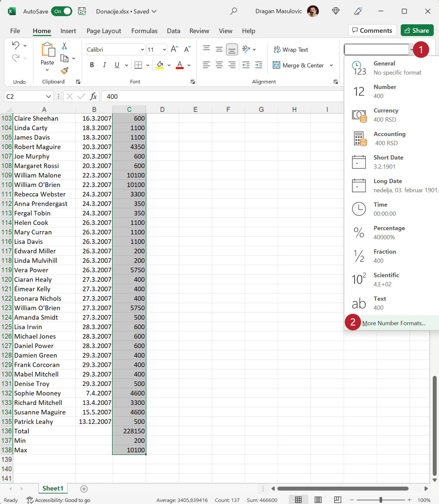The height and width of the screenshot is (504, 439).
Task: Click the Cut scissors icon
Action: click(64, 46)
